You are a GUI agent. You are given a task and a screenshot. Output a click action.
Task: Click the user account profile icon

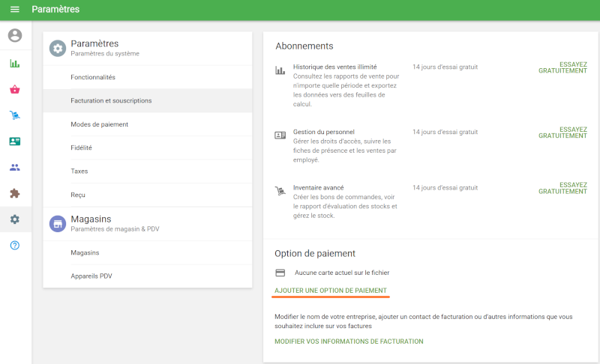[15, 35]
